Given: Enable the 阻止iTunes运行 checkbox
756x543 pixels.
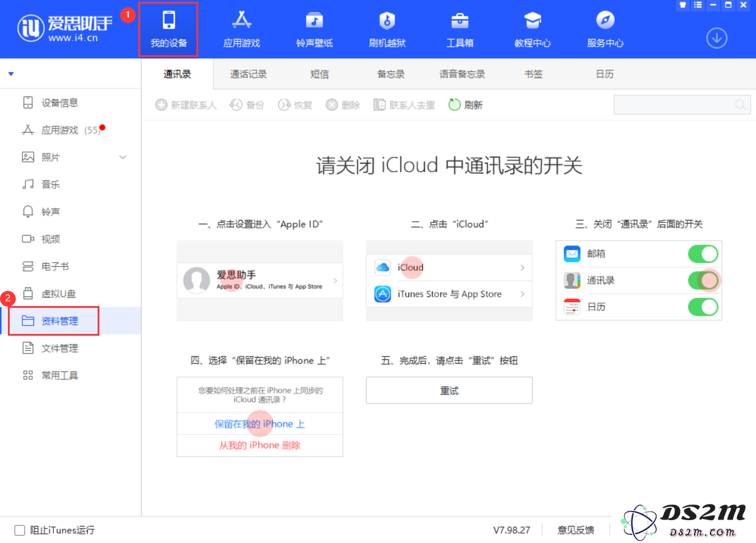Looking at the screenshot, I should click(x=19, y=530).
